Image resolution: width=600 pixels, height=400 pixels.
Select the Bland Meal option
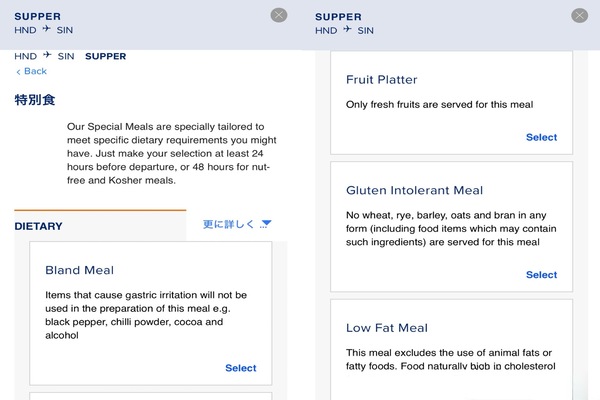point(240,368)
